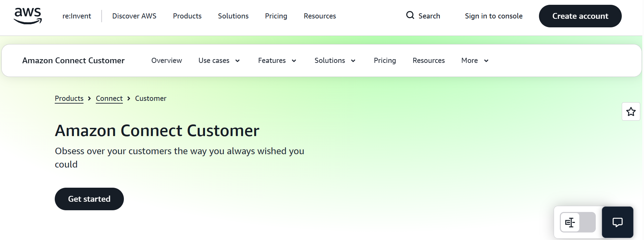The width and height of the screenshot is (644, 240).
Task: Bookmark page with the star icon
Action: pyautogui.click(x=631, y=111)
